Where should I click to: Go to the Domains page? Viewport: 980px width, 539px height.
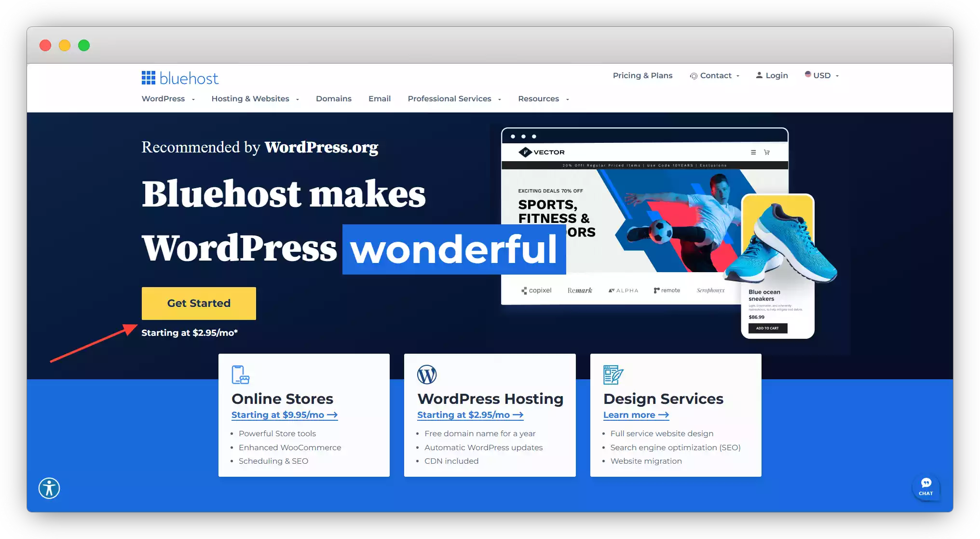pyautogui.click(x=334, y=98)
